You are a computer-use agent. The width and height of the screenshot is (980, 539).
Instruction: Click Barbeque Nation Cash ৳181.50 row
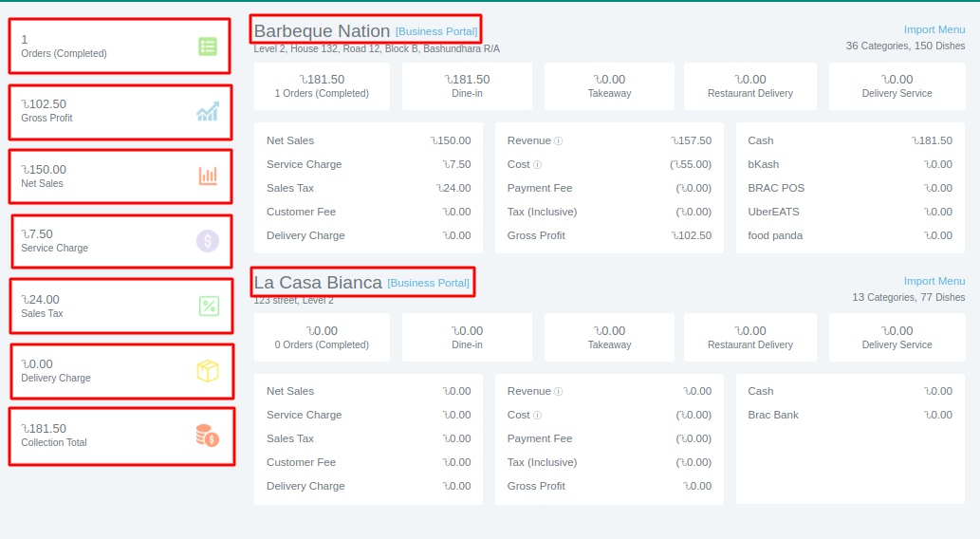[850, 140]
